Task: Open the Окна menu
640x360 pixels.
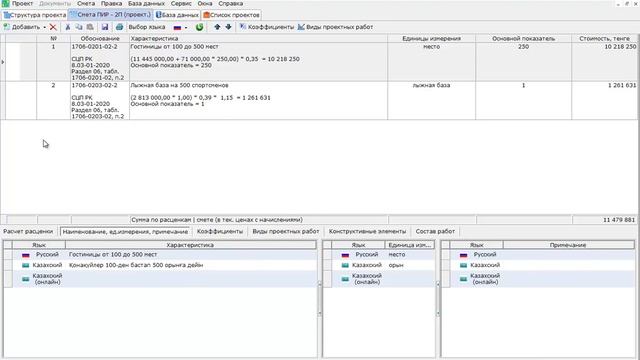Action: (x=205, y=4)
